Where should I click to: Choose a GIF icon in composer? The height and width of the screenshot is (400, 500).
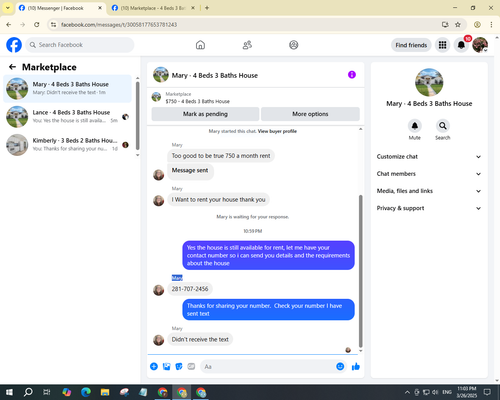point(191,367)
